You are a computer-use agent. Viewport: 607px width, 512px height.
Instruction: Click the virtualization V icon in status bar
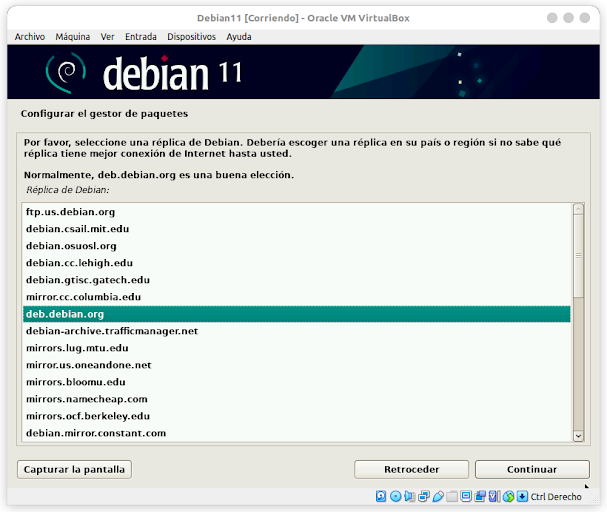click(494, 496)
